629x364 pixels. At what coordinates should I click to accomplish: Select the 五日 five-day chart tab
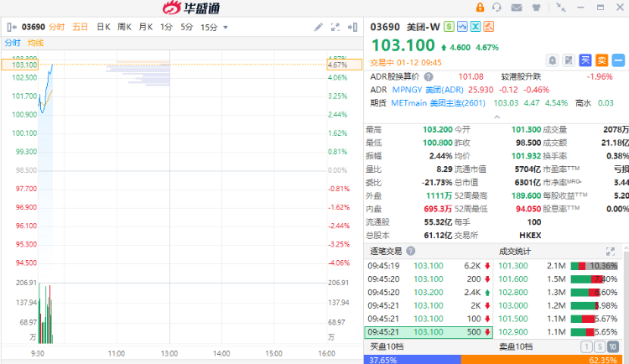(81, 28)
